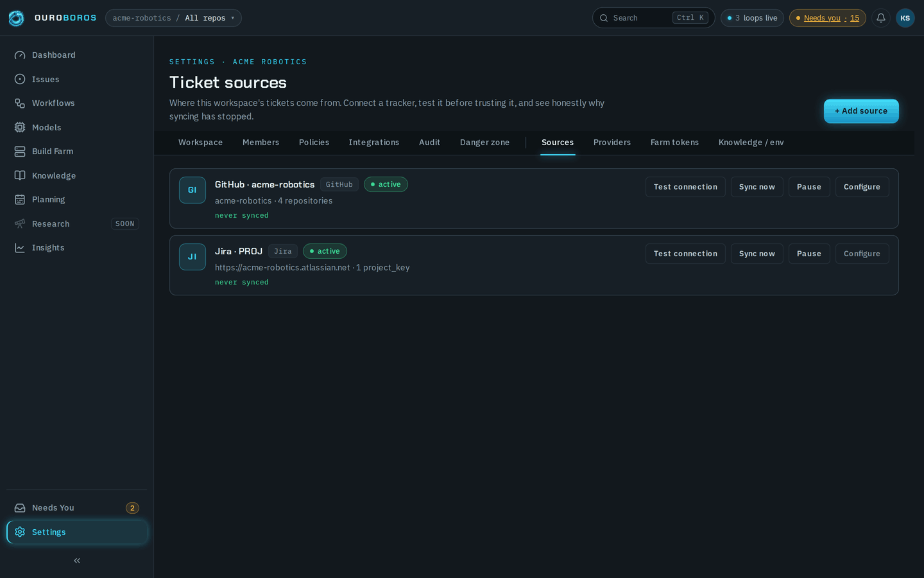Viewport: 924px width, 578px height.
Task: Open Needs You inbox in sidebar
Action: pos(77,508)
